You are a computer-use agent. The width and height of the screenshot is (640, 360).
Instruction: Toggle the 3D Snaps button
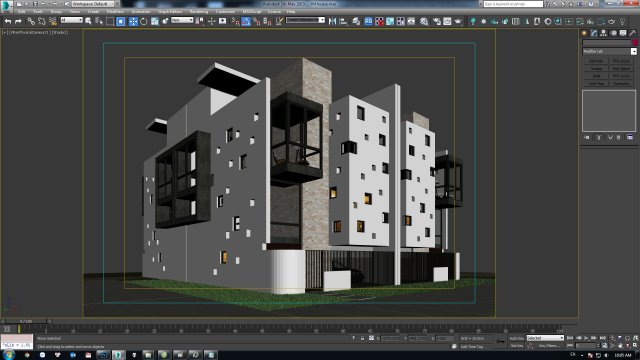click(x=235, y=21)
